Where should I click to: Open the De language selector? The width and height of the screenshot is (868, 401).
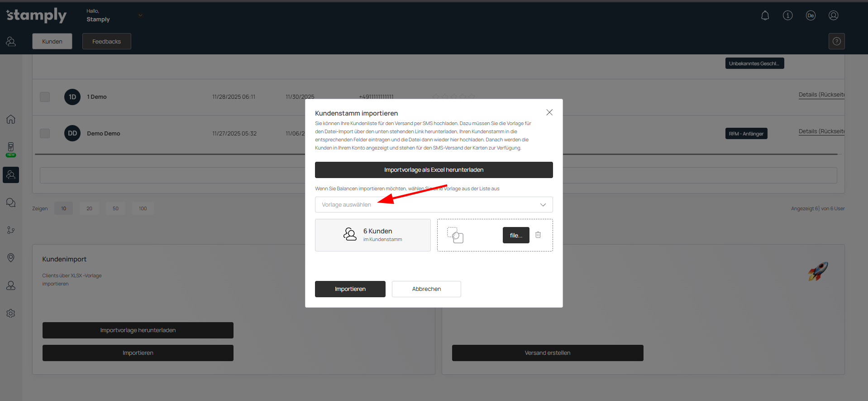point(810,15)
